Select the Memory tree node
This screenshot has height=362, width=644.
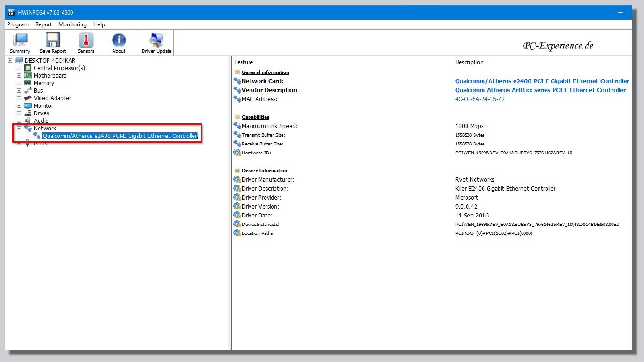point(44,83)
